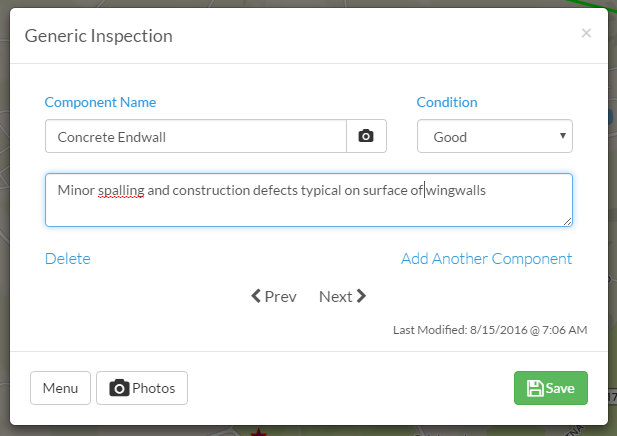Click the camera icon beside Component Name field

[366, 136]
